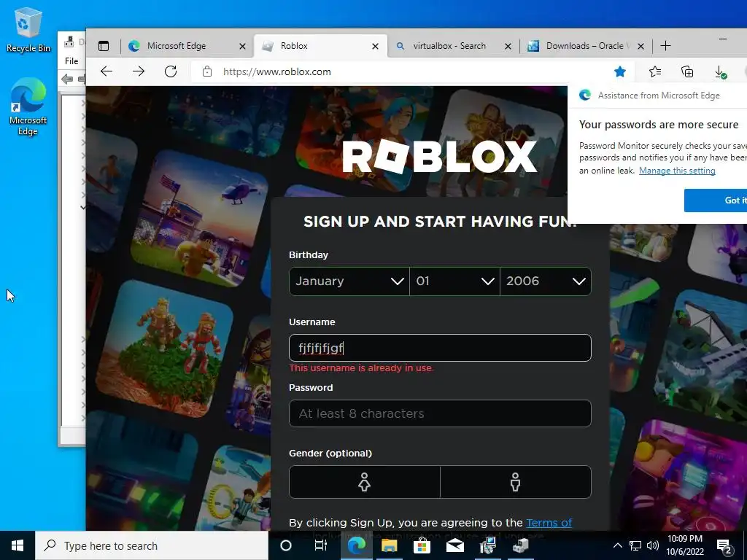The width and height of the screenshot is (747, 560).
Task: Close the Microsoft Edge tab
Action: click(242, 46)
